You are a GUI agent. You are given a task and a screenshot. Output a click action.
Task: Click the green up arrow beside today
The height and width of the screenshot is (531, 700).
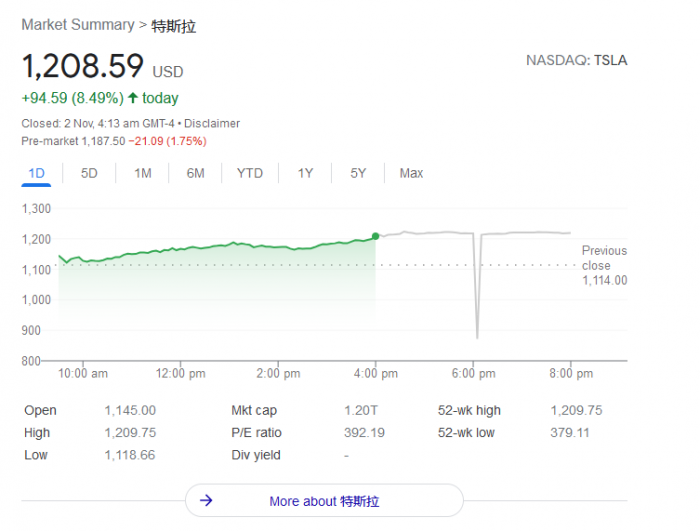click(133, 98)
